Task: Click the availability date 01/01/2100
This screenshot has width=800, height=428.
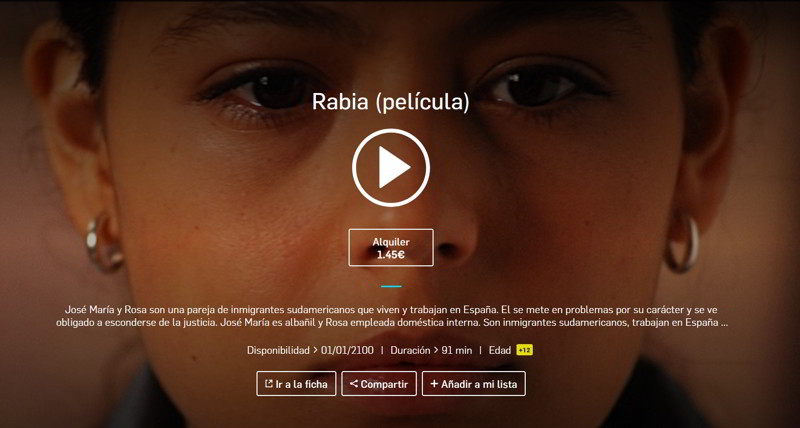Action: pos(347,350)
